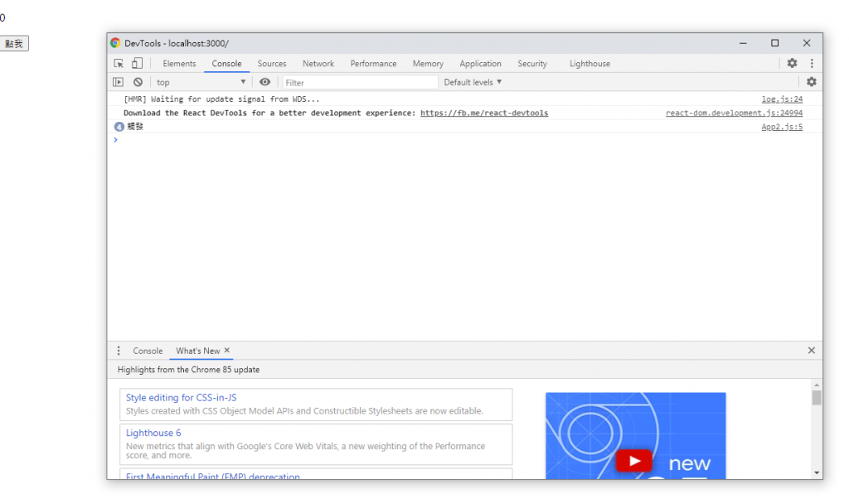Open react-dom.development.js:24994 source link
Viewport: 849px width, 504px height.
click(x=735, y=113)
